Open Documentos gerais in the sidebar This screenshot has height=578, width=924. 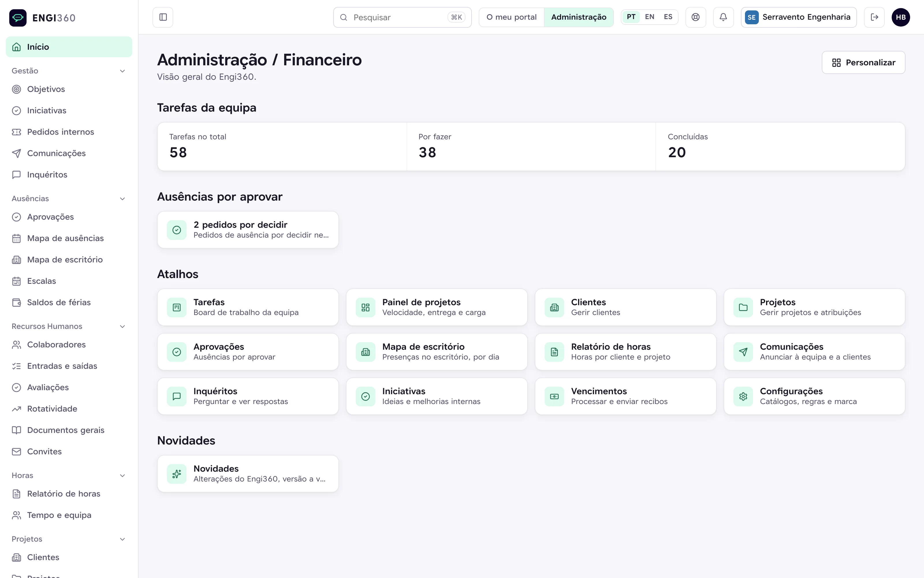69,430
